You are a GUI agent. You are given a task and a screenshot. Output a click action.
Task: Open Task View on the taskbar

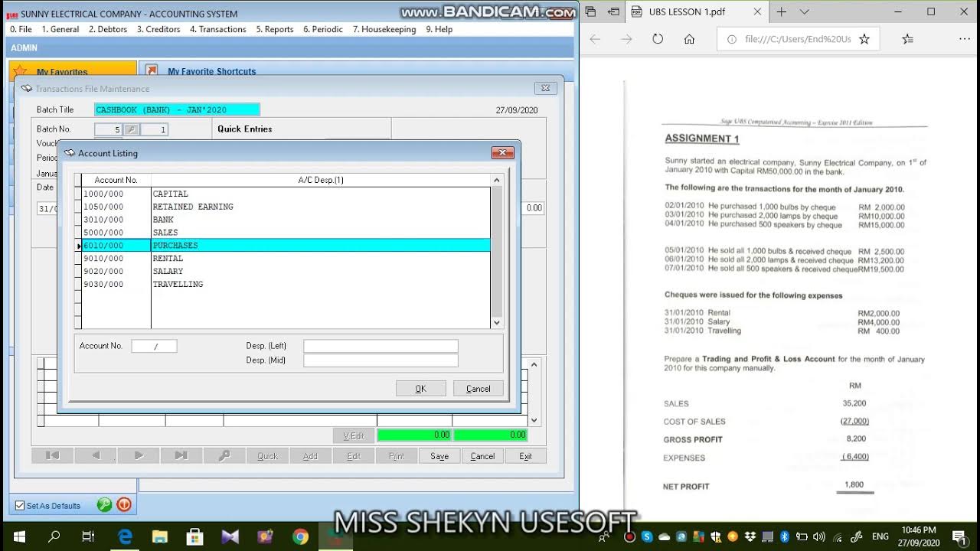[88, 536]
